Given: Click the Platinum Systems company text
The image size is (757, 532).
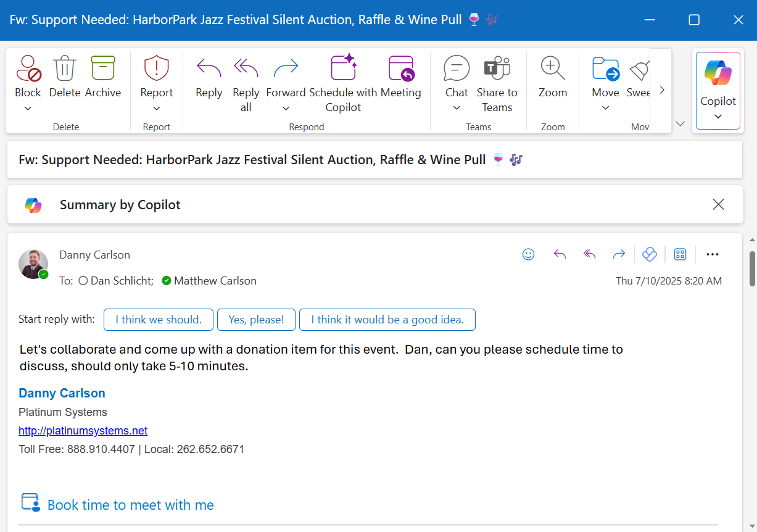Looking at the screenshot, I should [63, 412].
